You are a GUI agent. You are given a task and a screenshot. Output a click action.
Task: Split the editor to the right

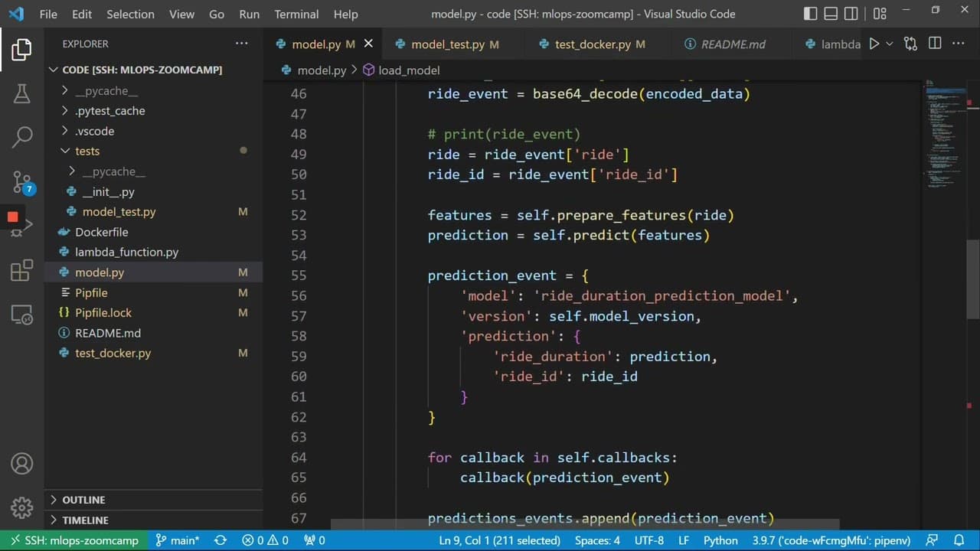click(x=935, y=44)
